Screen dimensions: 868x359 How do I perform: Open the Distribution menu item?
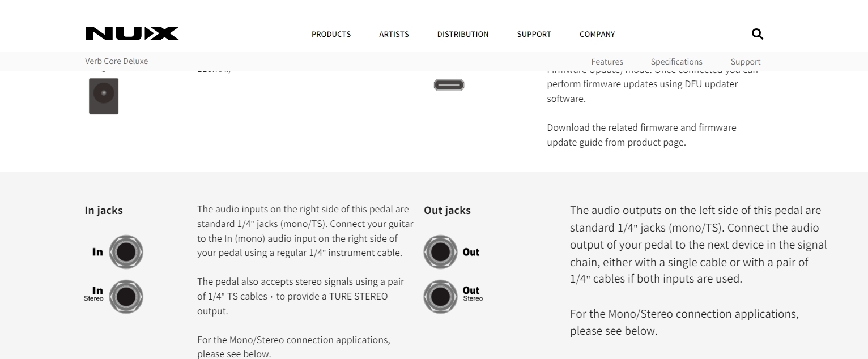pos(462,34)
